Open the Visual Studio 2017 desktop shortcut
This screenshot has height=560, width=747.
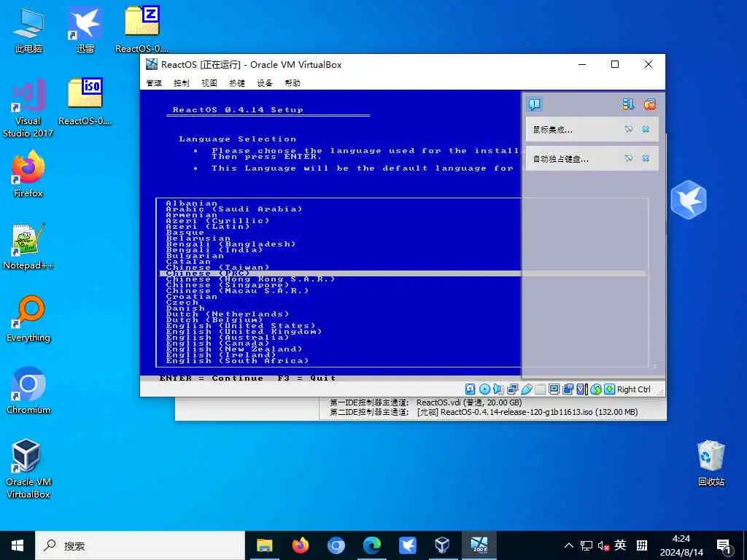pyautogui.click(x=28, y=109)
